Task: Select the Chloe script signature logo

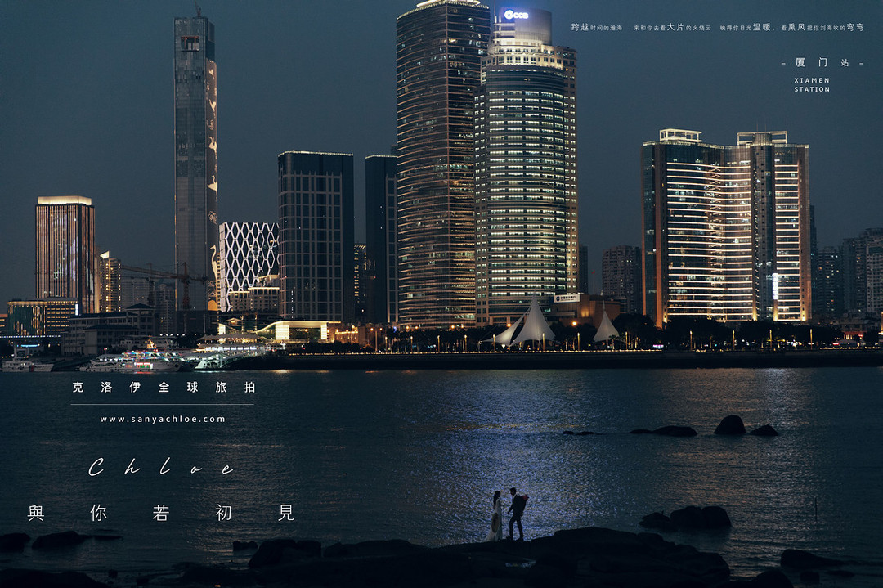Action: (161, 468)
